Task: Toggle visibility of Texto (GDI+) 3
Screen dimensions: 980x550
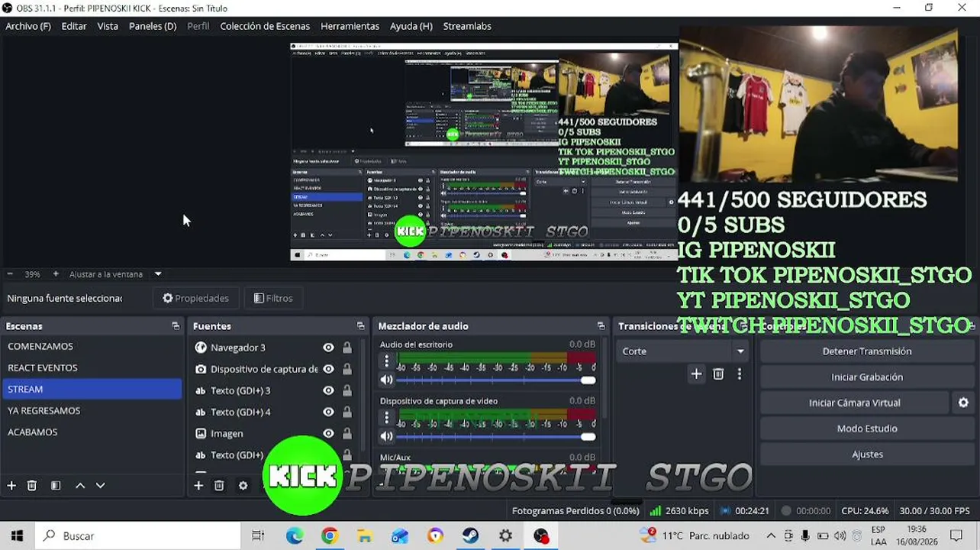Action: (328, 390)
